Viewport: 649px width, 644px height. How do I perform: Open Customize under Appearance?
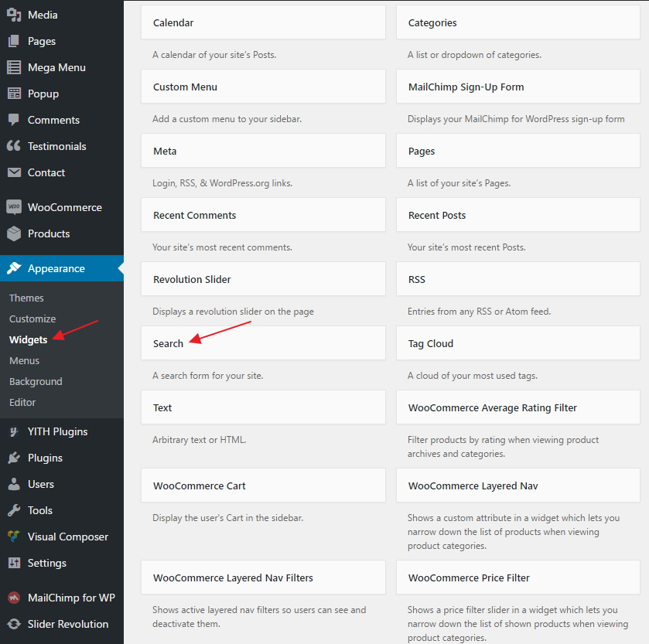tap(32, 319)
